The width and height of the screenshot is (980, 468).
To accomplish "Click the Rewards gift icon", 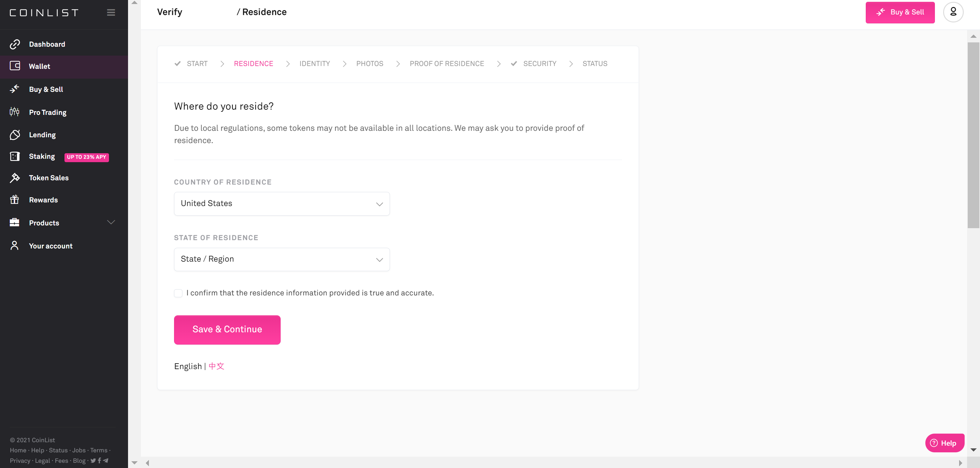I will click(14, 199).
